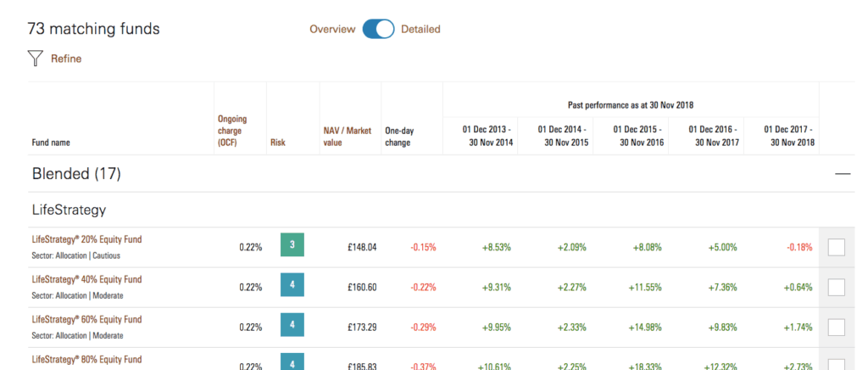This screenshot has height=370, width=868.
Task: Open LifeStrategy 20% Equity Fund link
Action: [87, 240]
